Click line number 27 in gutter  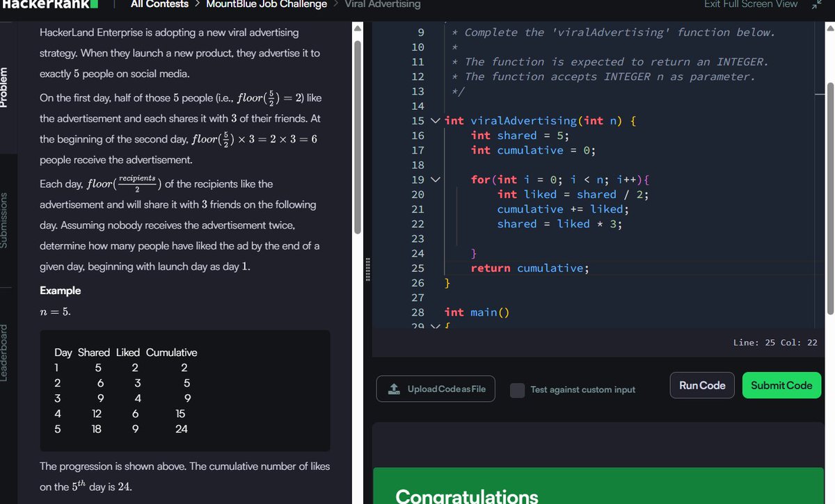pyautogui.click(x=417, y=298)
